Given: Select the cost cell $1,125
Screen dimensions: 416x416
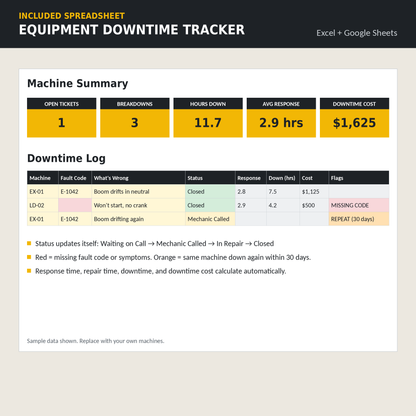Looking at the screenshot, I should [314, 192].
